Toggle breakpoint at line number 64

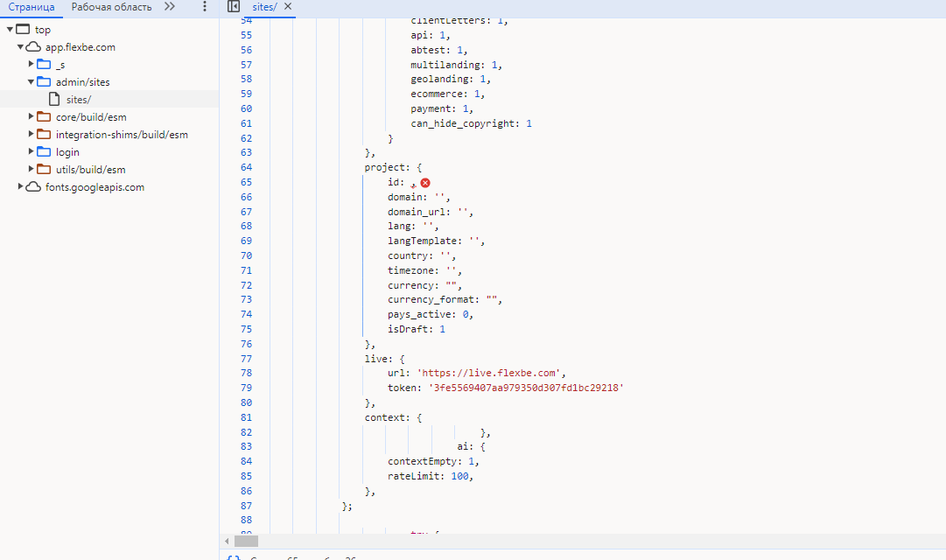245,168
